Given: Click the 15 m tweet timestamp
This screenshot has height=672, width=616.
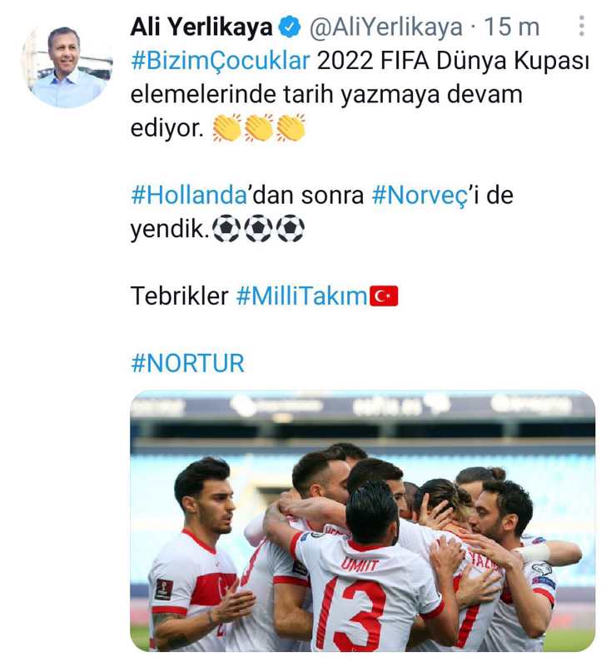Looking at the screenshot, I should pos(511,27).
